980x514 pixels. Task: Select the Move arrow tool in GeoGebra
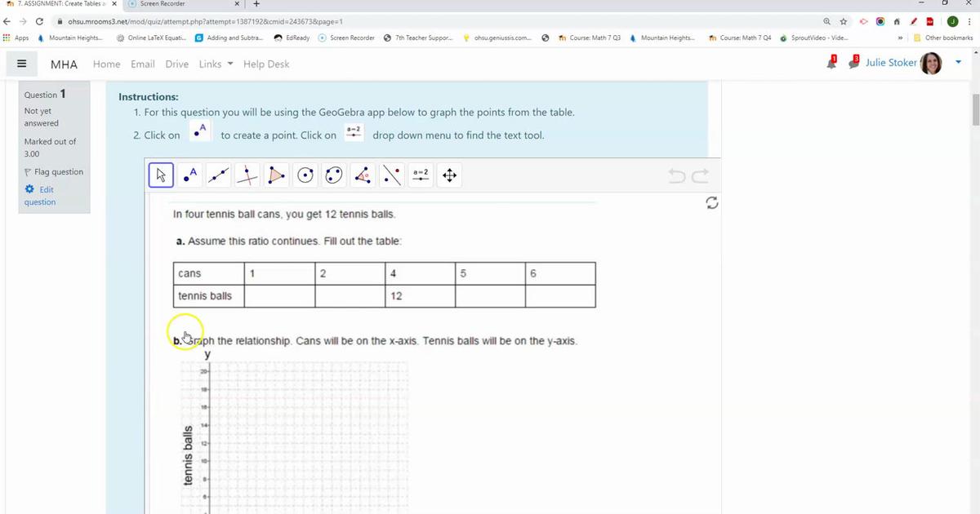pyautogui.click(x=161, y=175)
